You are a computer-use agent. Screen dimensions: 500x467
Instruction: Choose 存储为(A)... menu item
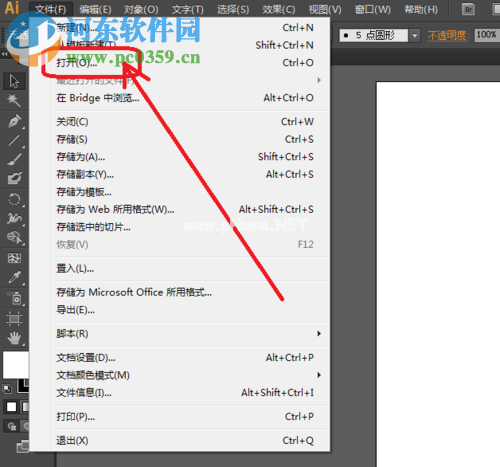pyautogui.click(x=191, y=157)
